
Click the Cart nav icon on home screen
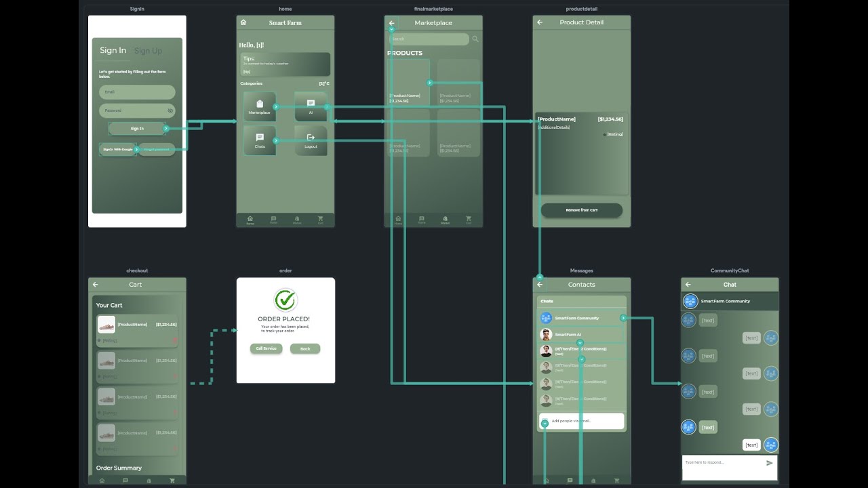click(321, 220)
